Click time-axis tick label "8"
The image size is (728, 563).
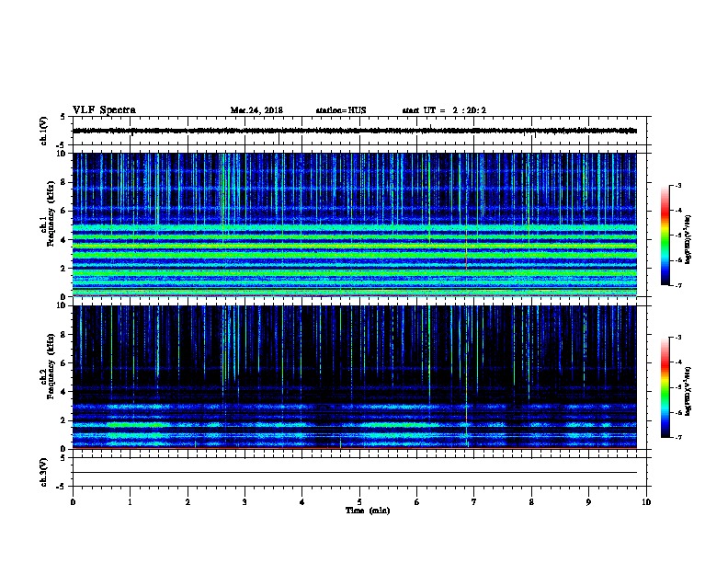click(531, 502)
